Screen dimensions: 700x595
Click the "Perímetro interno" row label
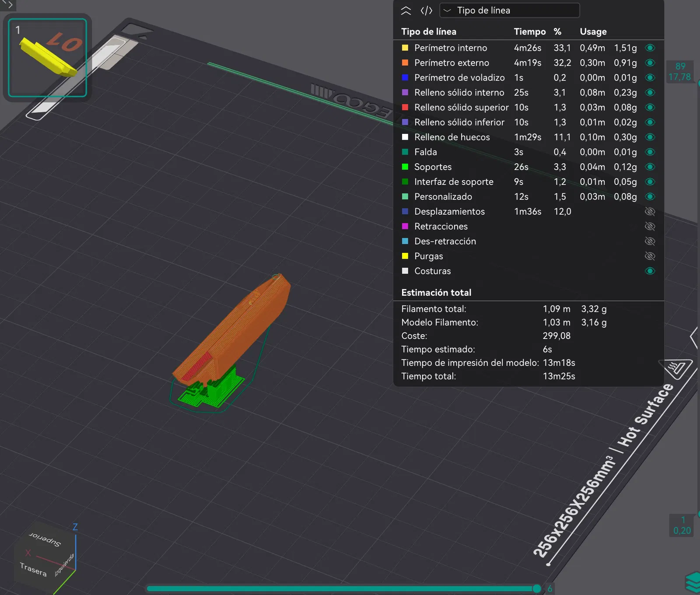point(451,48)
